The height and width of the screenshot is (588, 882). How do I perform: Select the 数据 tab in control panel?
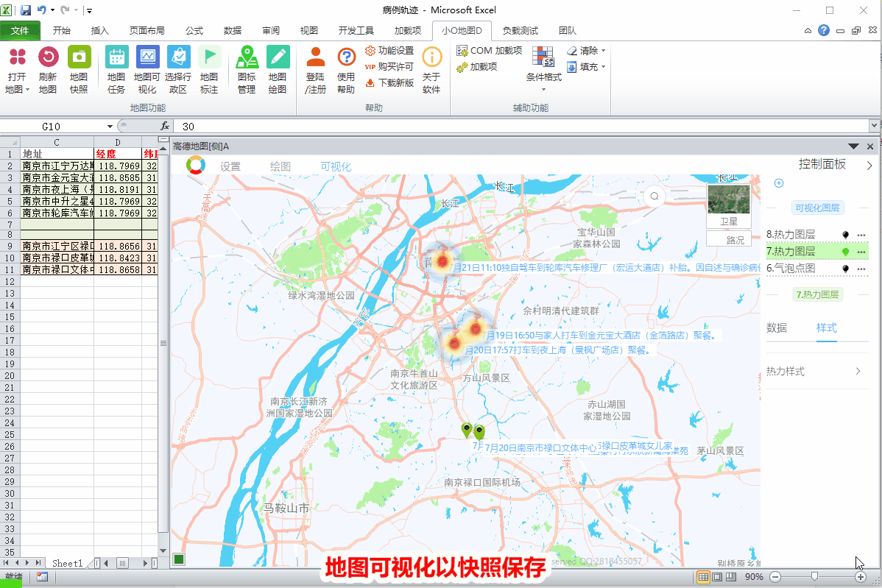click(776, 327)
